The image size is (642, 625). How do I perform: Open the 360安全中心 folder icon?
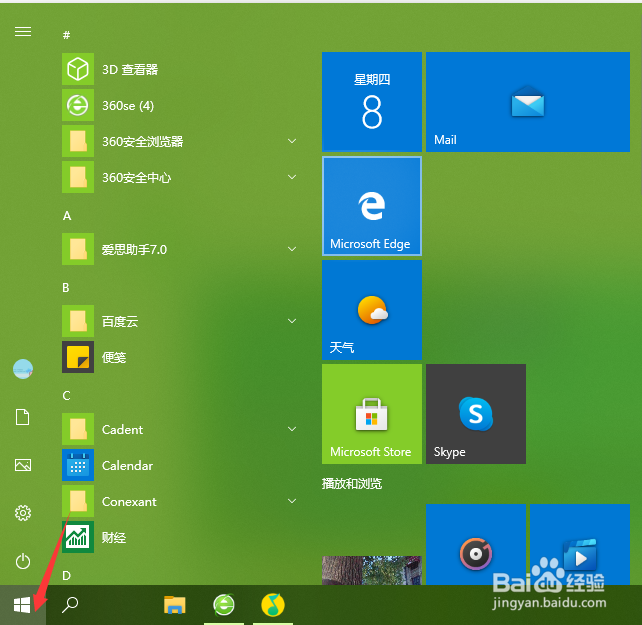tap(78, 177)
